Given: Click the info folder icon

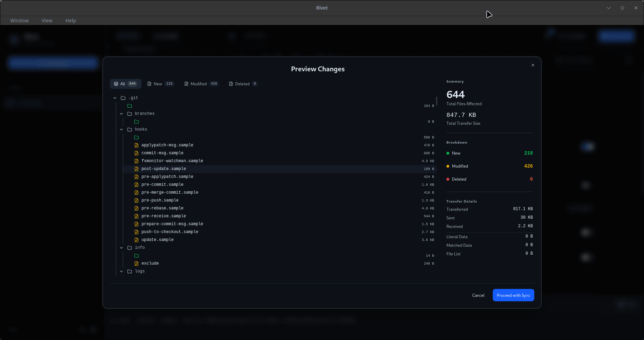Looking at the screenshot, I should (x=130, y=248).
